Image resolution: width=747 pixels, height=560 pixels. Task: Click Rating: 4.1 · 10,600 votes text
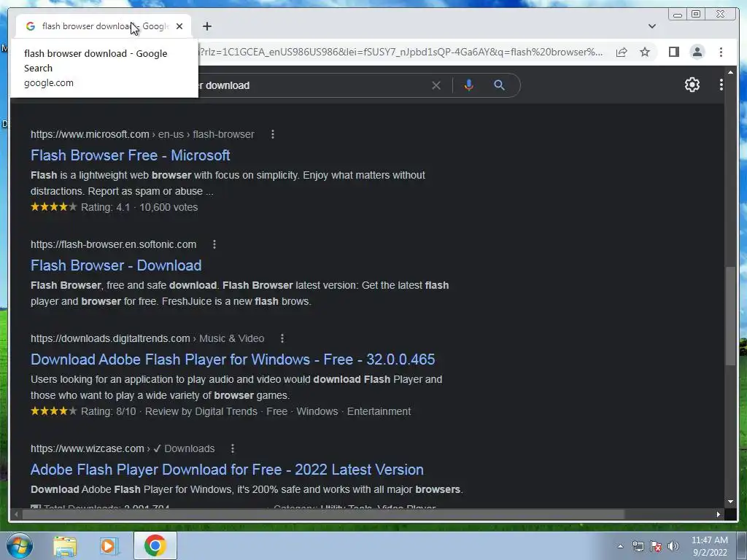pyautogui.click(x=139, y=207)
